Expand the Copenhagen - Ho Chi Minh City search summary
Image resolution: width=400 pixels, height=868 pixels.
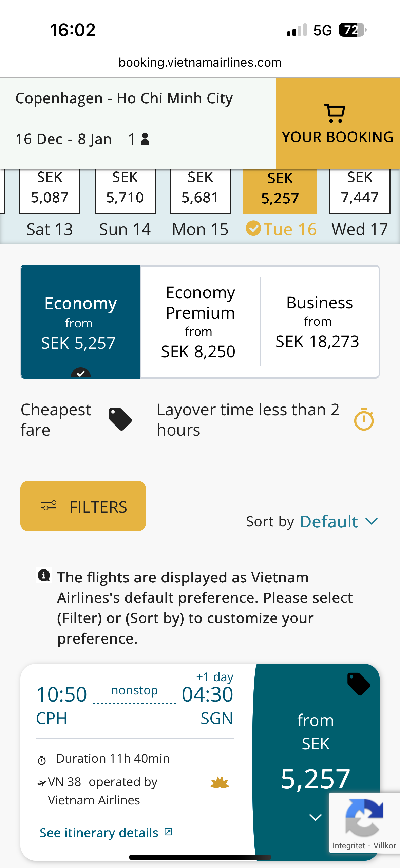point(124,98)
